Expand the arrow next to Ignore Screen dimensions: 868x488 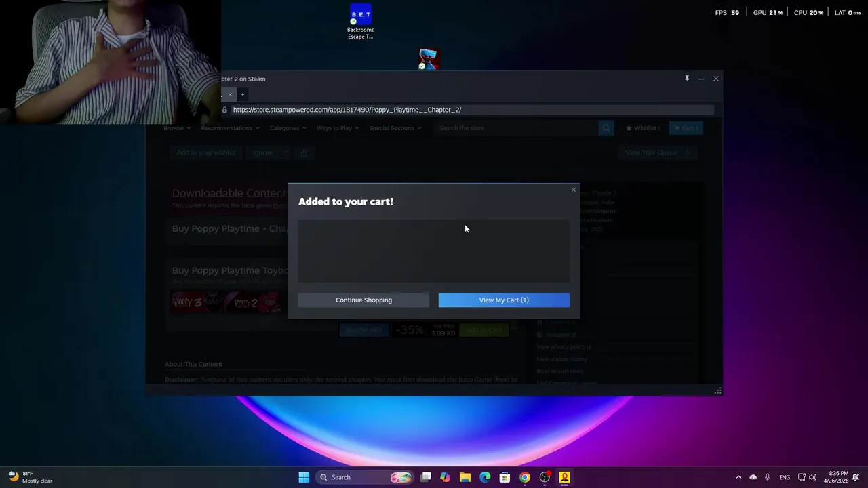click(285, 152)
